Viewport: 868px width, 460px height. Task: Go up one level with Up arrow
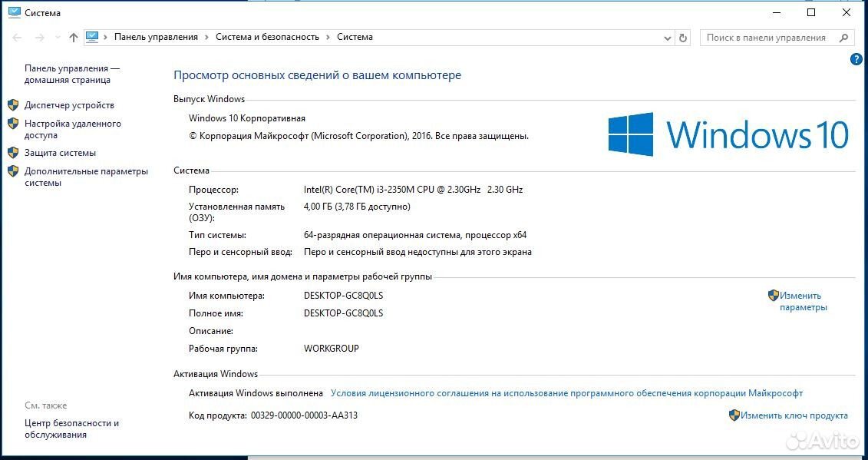coord(73,38)
